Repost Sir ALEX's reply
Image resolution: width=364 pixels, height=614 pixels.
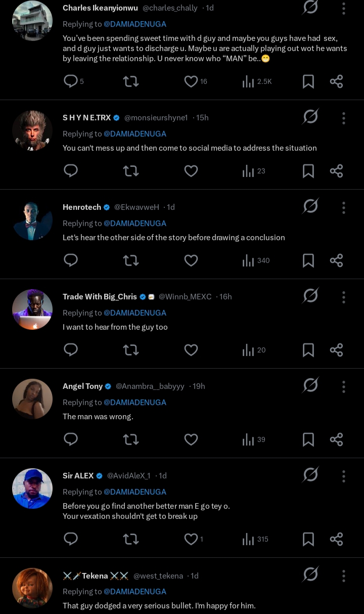click(131, 539)
